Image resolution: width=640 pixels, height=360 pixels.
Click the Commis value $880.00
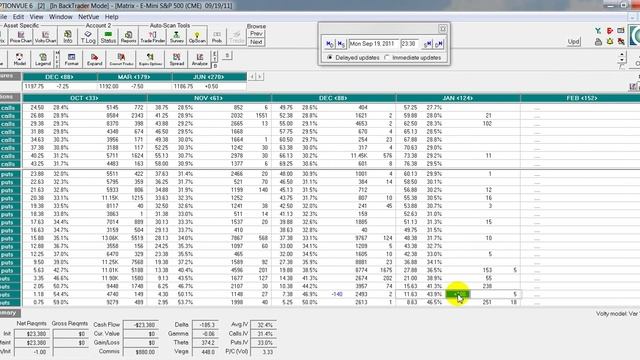click(141, 351)
